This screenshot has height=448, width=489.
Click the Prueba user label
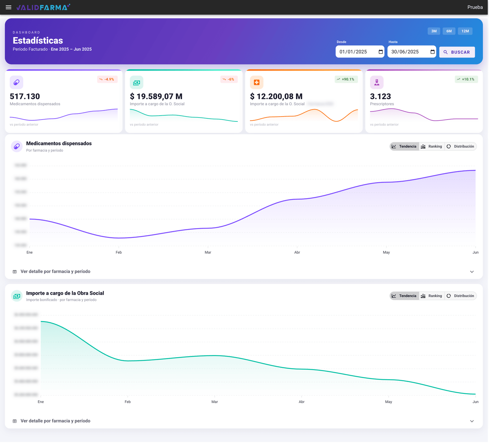(475, 7)
